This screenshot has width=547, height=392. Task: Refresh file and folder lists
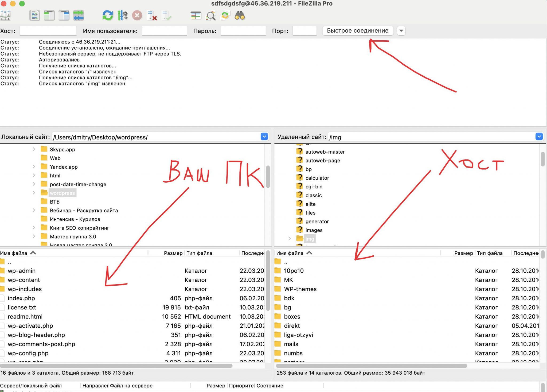click(108, 15)
